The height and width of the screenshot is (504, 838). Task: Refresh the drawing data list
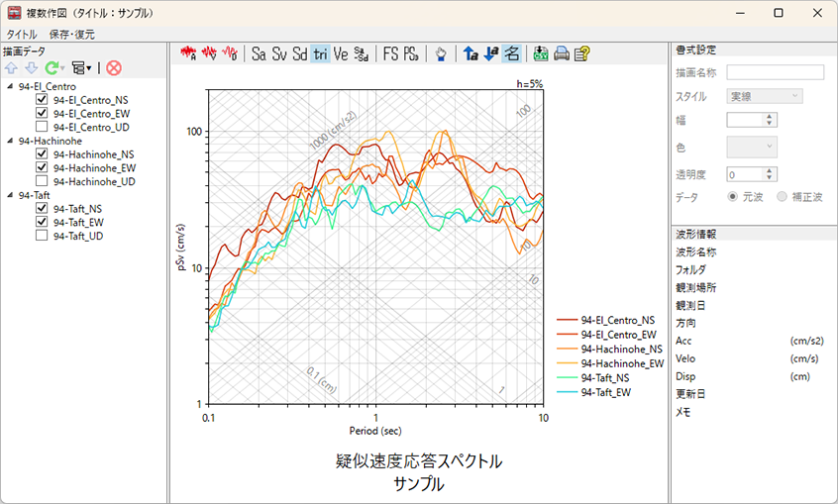[x=52, y=68]
